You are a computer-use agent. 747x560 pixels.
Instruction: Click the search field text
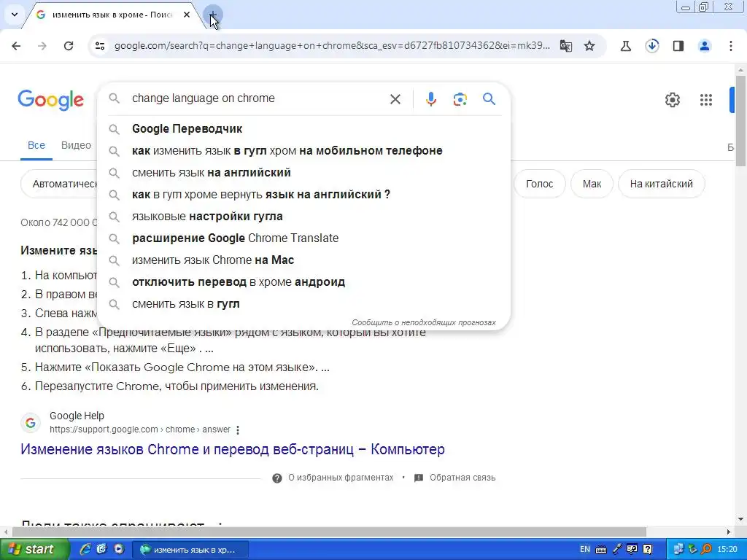point(204,98)
